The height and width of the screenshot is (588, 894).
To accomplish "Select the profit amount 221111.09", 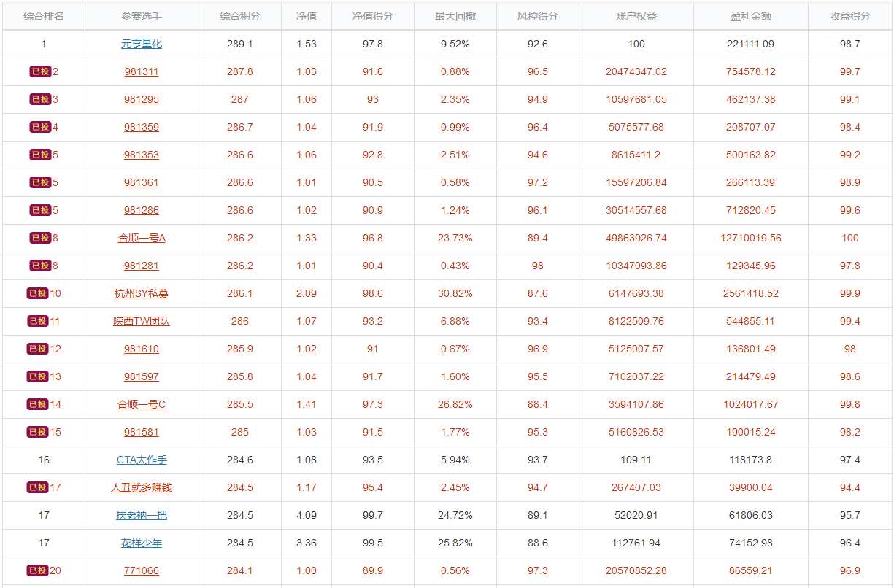I will click(x=751, y=44).
